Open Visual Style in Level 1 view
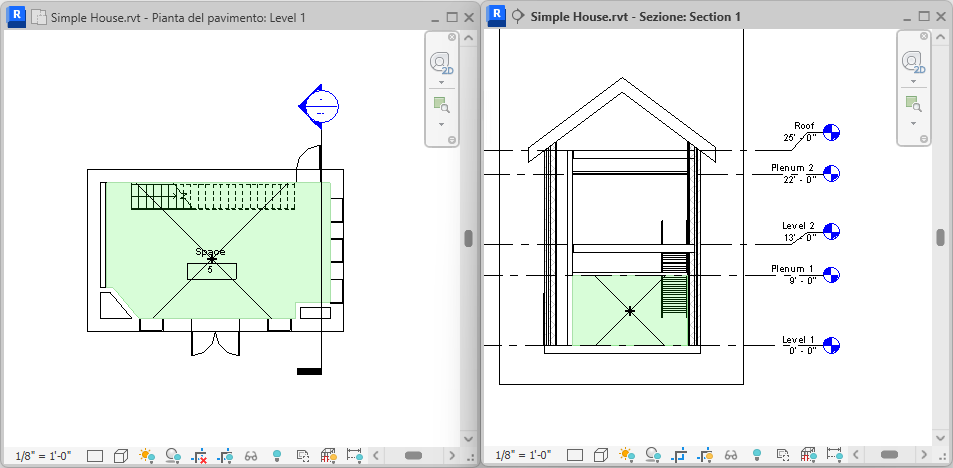The height and width of the screenshot is (468, 953). [122, 455]
